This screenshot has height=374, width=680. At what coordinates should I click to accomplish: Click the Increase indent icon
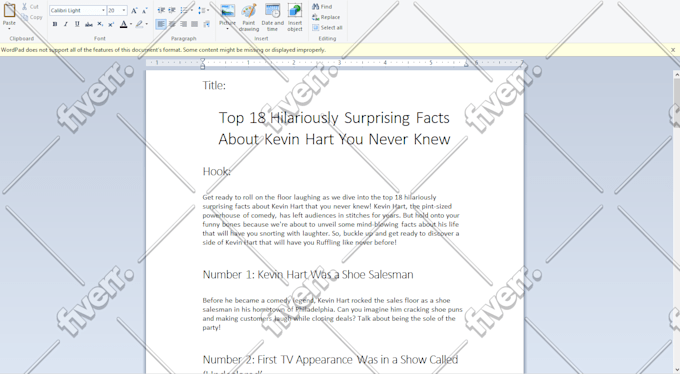172,10
